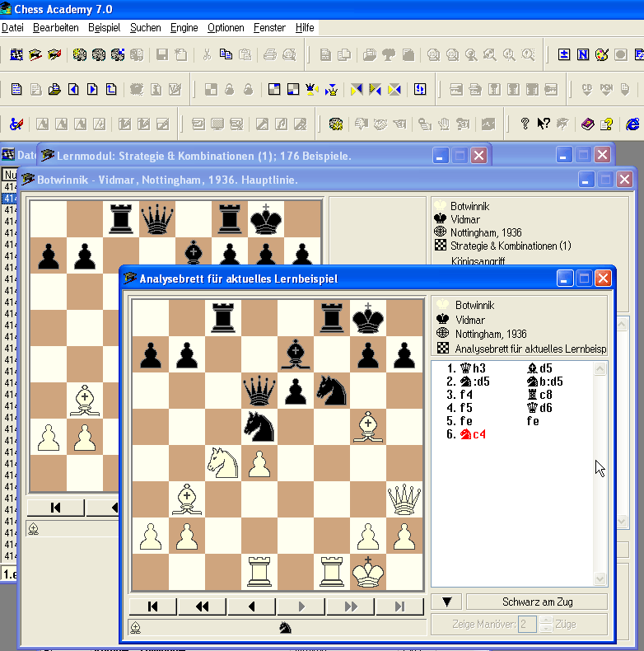This screenshot has height=651, width=644.
Task: Click the Copy icon in toolbar
Action: 226,54
